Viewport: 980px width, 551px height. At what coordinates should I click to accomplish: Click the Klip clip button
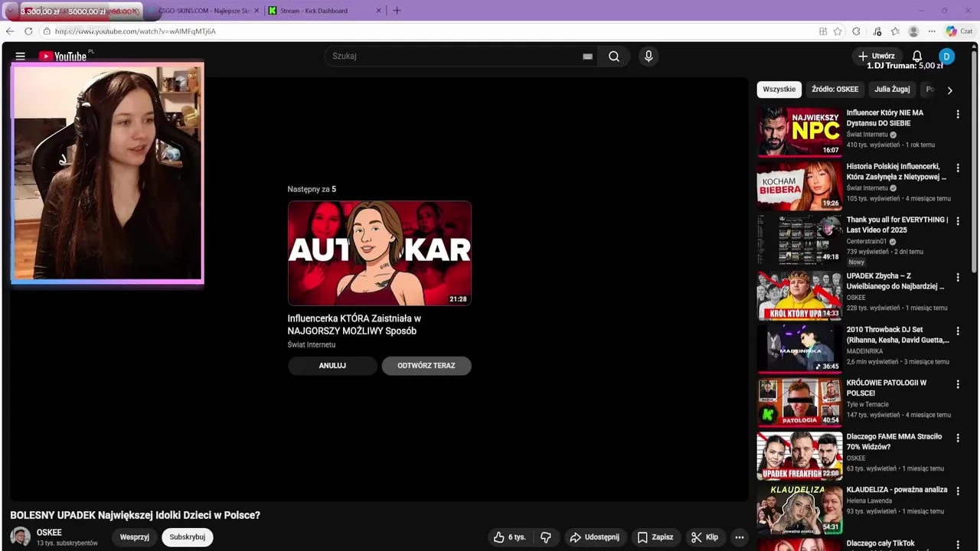pyautogui.click(x=704, y=537)
